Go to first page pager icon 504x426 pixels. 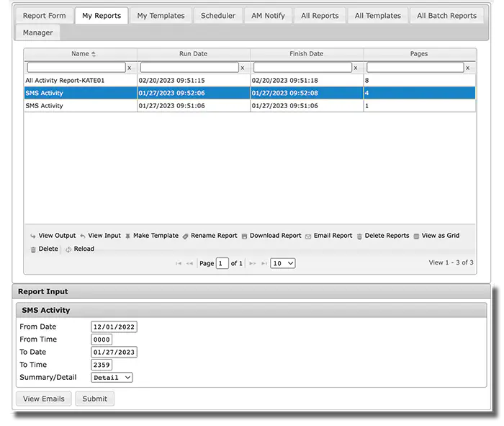click(x=179, y=264)
